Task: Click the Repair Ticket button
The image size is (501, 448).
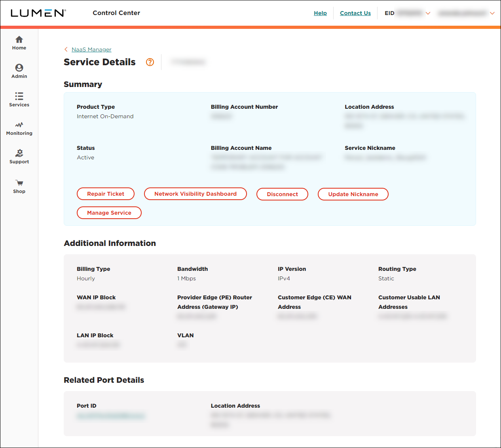Action: point(106,194)
